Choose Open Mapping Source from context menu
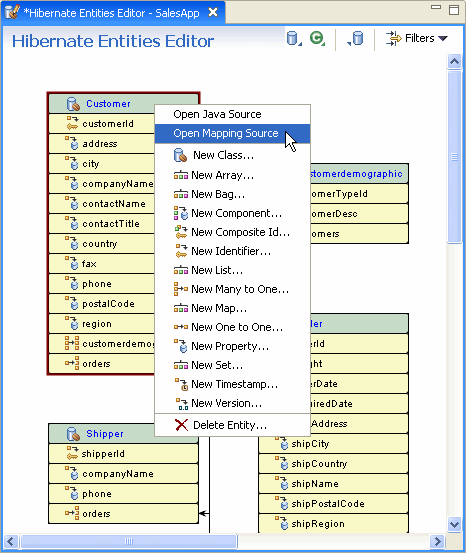This screenshot has height=553, width=466. (232, 133)
